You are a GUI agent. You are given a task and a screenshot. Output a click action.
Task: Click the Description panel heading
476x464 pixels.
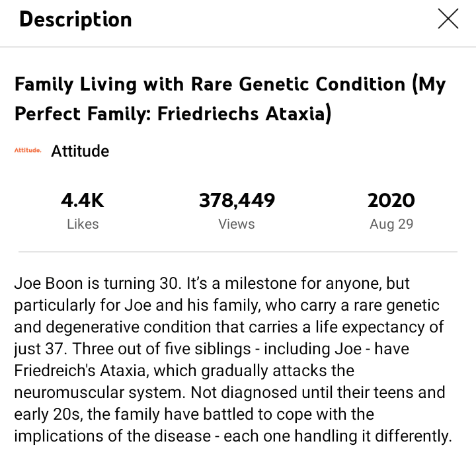75,20
